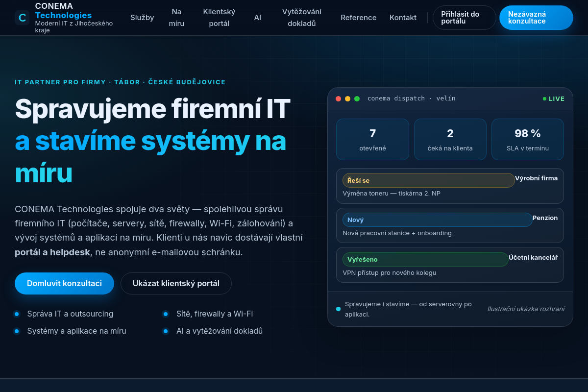This screenshot has height=392, width=588.
Task: Click bullet icon beside AI a vytěžování dokladů
Action: tap(166, 331)
